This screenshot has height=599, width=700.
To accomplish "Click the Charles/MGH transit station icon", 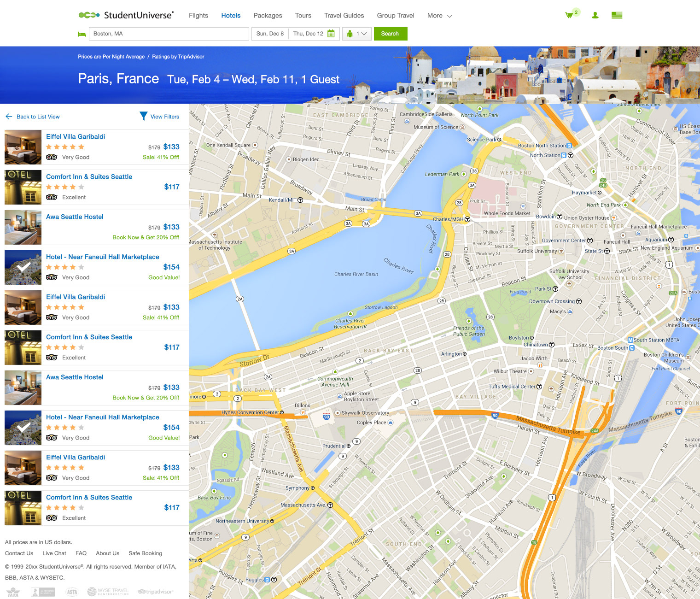I will click(x=467, y=219).
